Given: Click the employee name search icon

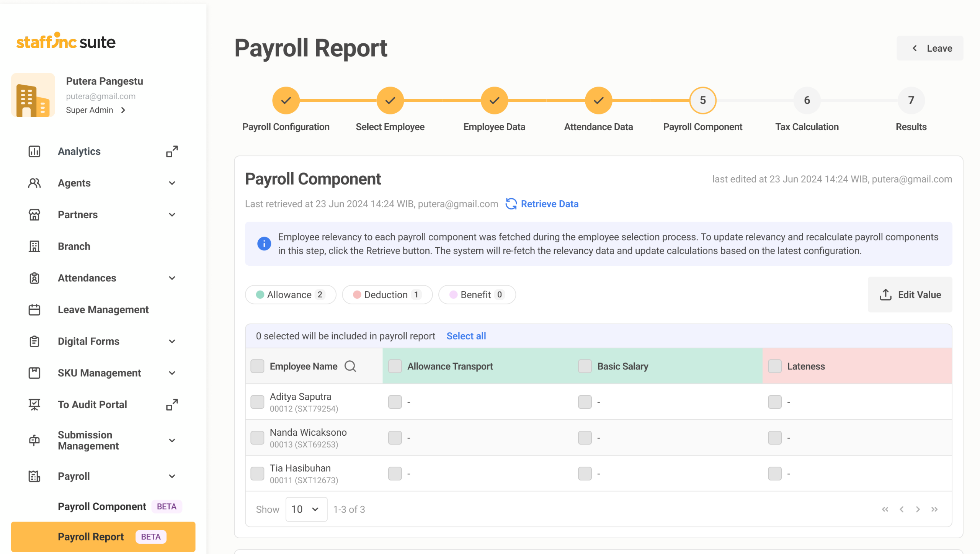Looking at the screenshot, I should tap(350, 366).
